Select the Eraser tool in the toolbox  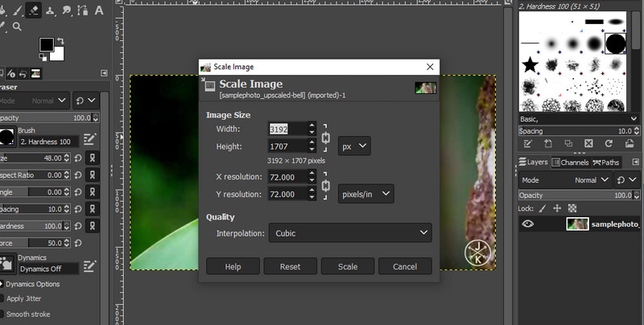[34, 10]
